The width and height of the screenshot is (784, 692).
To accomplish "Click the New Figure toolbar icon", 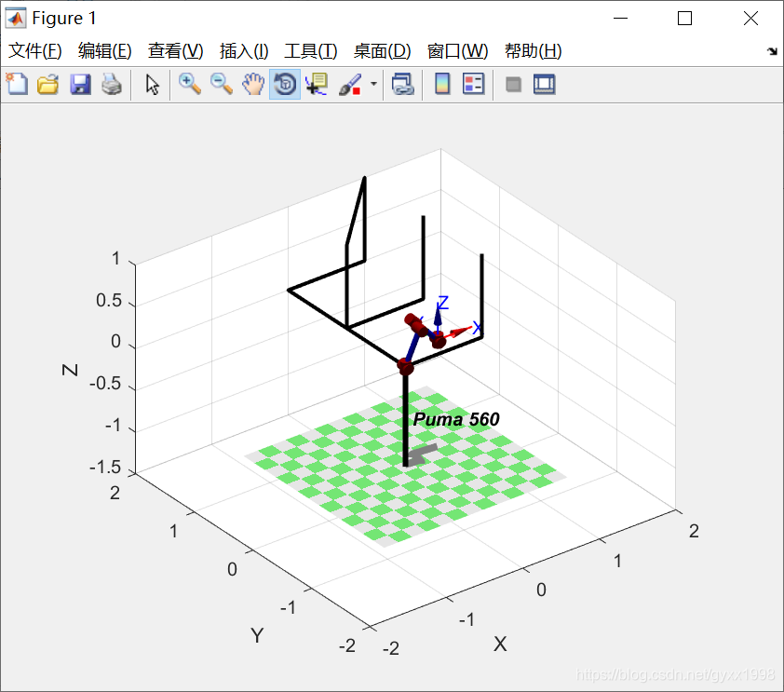I will tap(17, 84).
